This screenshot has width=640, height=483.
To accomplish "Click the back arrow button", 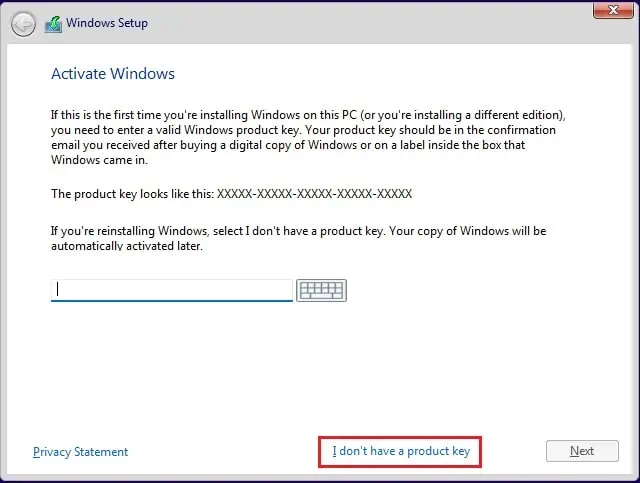I will [24, 23].
